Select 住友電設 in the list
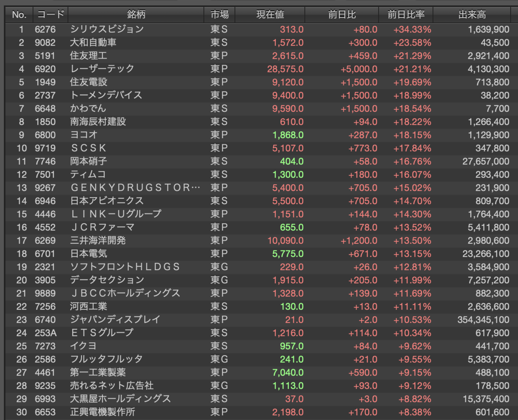The width and height of the screenshot is (518, 420). pos(88,82)
